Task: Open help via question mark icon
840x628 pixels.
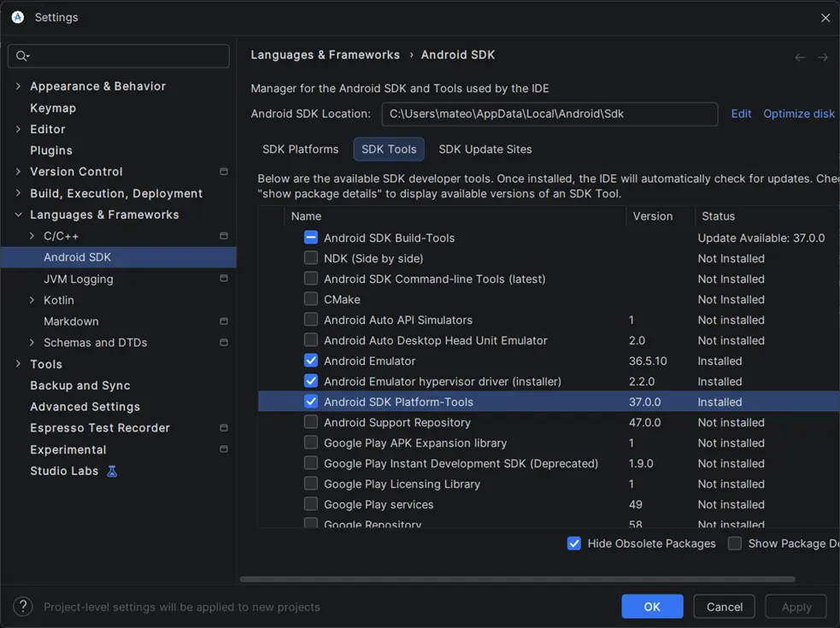Action: coord(23,607)
